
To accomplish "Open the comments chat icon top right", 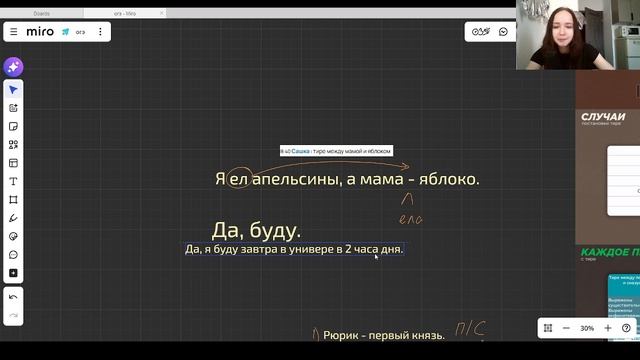I will 503,32.
